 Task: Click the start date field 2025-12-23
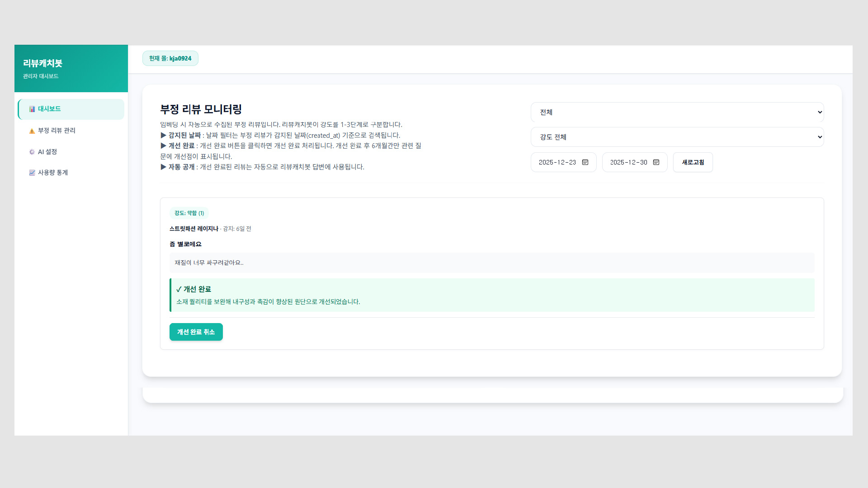(557, 162)
